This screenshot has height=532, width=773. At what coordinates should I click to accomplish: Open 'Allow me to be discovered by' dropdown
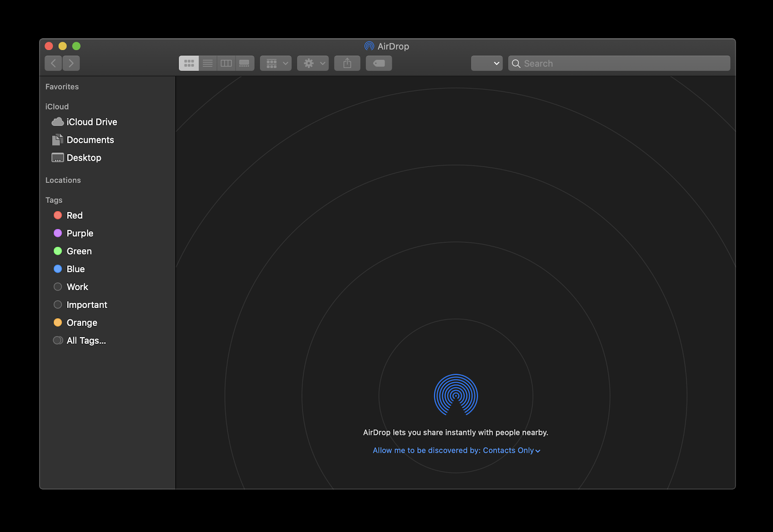point(457,450)
